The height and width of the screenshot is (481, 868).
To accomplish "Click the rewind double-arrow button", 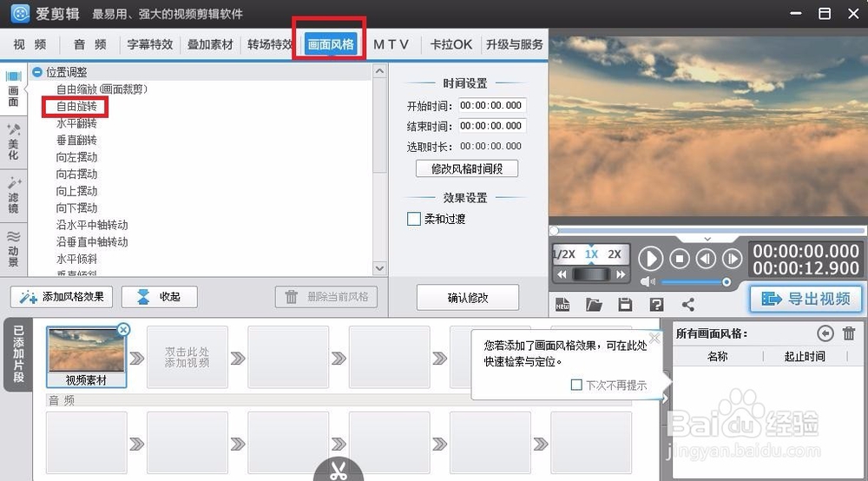I will pyautogui.click(x=562, y=274).
